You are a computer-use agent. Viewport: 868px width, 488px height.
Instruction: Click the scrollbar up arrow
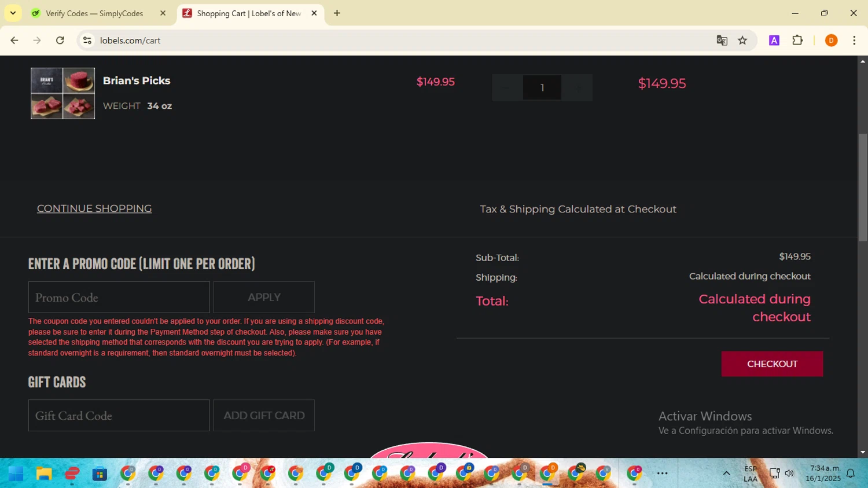863,61
